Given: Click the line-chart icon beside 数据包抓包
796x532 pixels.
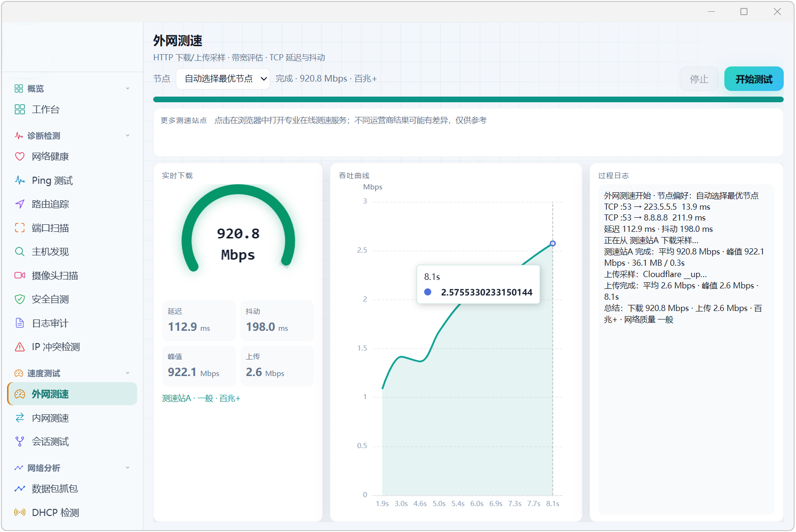Looking at the screenshot, I should (20, 489).
